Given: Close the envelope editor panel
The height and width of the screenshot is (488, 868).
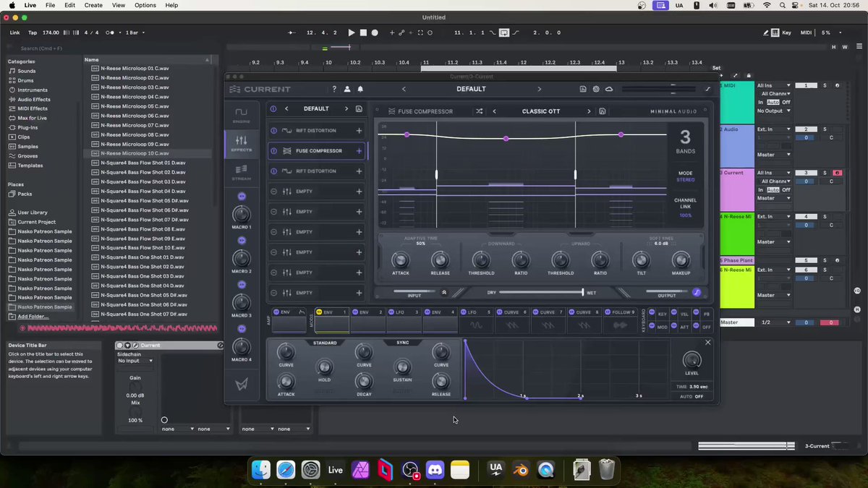Looking at the screenshot, I should tap(707, 342).
